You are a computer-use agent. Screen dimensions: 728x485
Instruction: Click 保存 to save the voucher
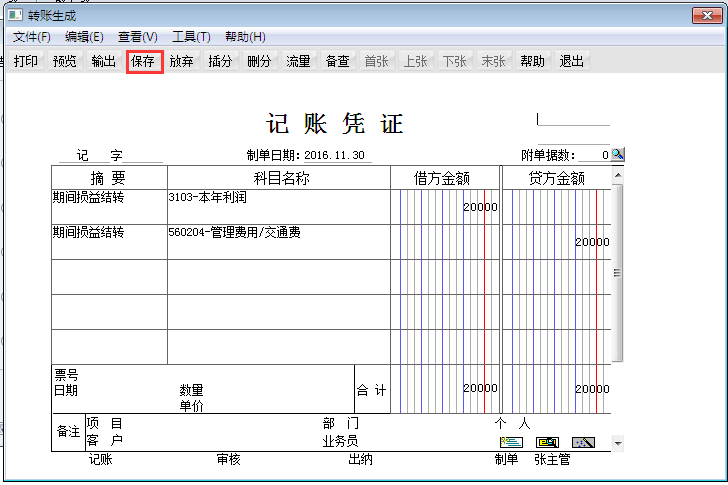[143, 61]
